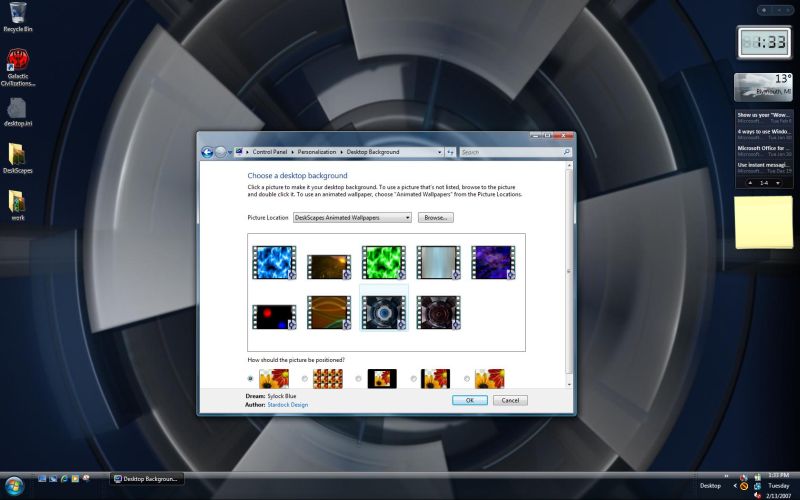The width and height of the screenshot is (800, 500).
Task: Open the 'Microsoft Office for...' feed headline
Action: pyautogui.click(x=764, y=148)
